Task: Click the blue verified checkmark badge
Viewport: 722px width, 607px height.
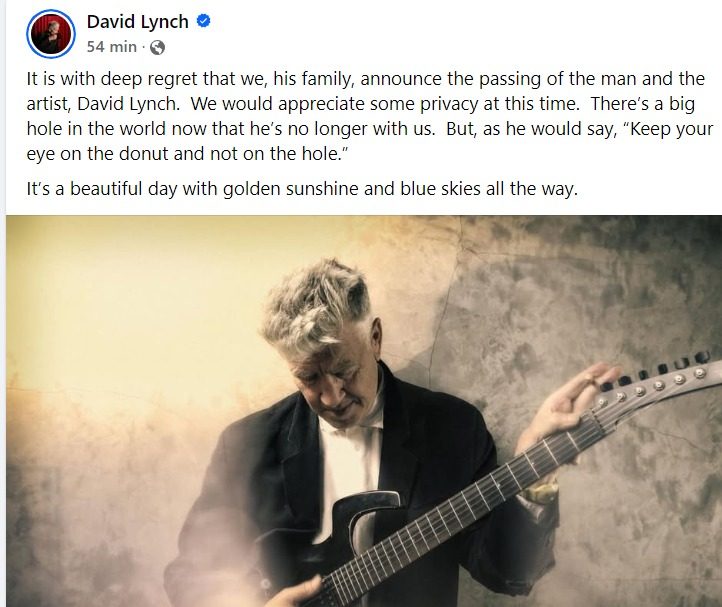Action: tap(204, 21)
